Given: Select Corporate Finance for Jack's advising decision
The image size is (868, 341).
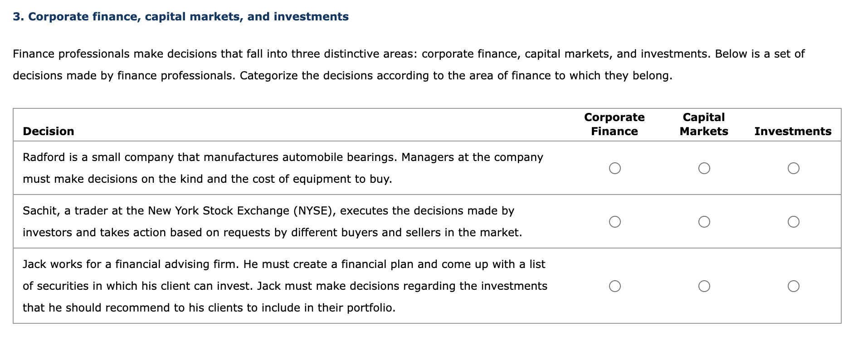Looking at the screenshot, I should pos(614,286).
